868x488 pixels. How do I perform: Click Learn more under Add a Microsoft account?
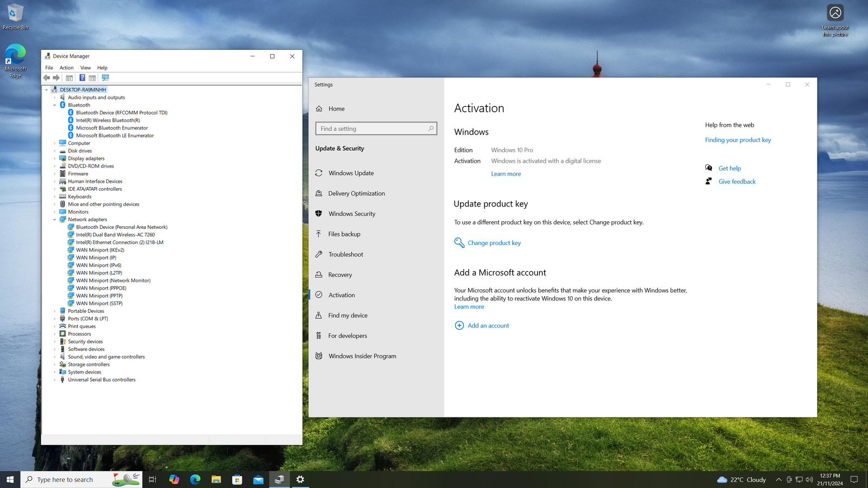(x=469, y=307)
